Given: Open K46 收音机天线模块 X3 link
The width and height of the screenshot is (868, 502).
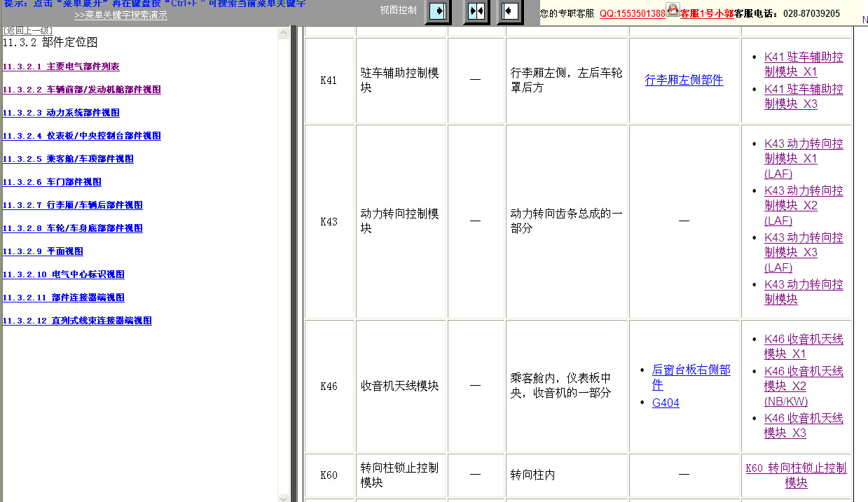Looking at the screenshot, I should pyautogui.click(x=804, y=426).
